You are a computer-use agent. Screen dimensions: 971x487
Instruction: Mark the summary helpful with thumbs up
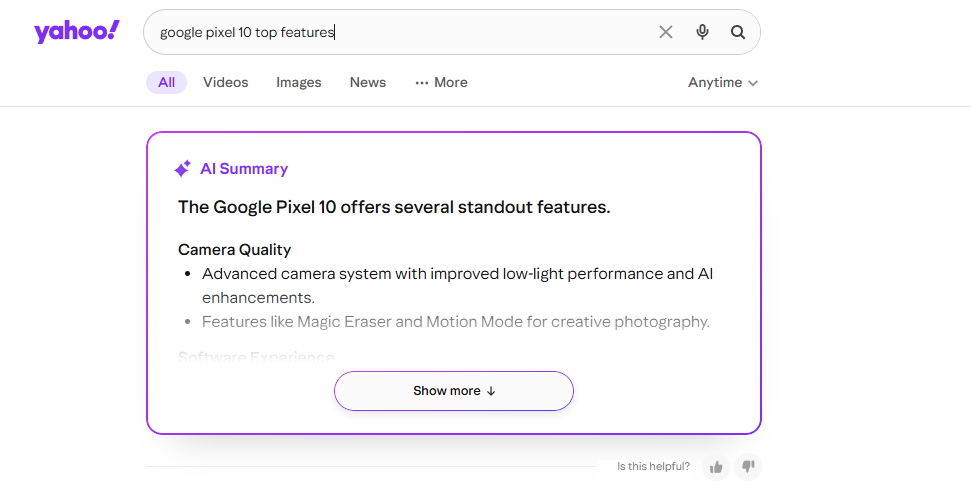pyautogui.click(x=716, y=467)
